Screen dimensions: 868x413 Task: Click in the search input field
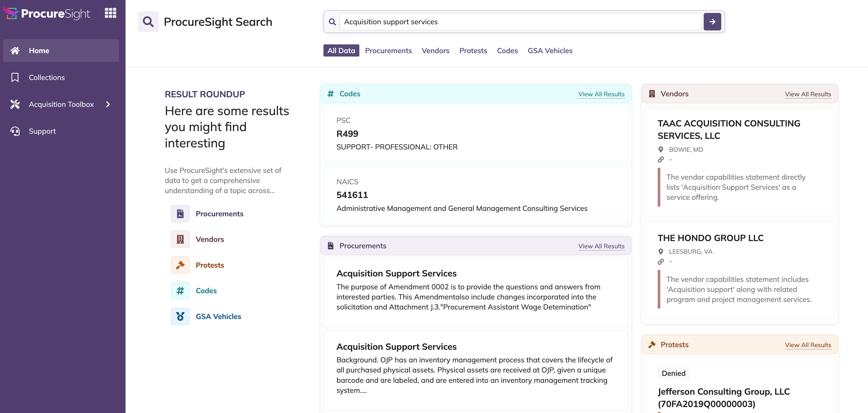point(520,22)
